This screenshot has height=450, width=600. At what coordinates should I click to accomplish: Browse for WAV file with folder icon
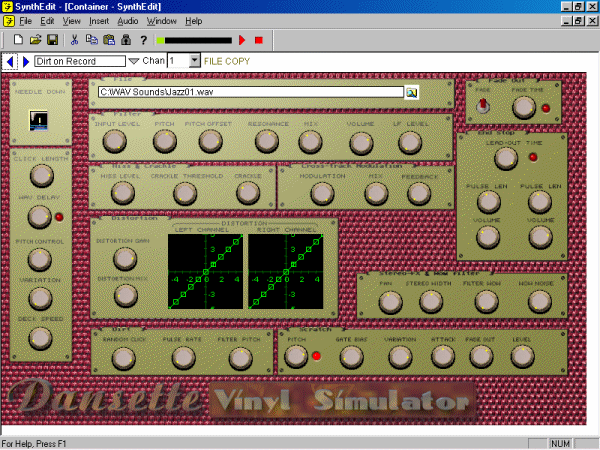pos(411,93)
